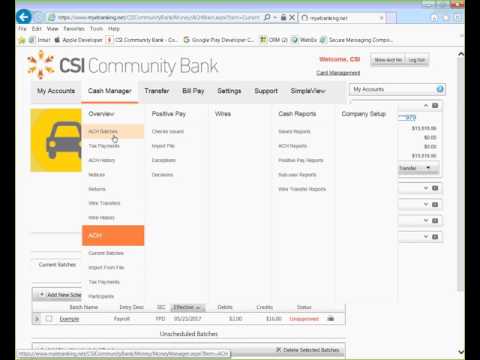Open the Bill Pay tab
480x360 pixels.
click(193, 91)
